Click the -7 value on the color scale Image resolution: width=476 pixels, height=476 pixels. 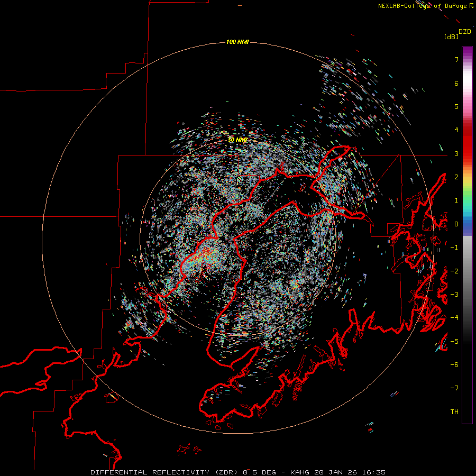454,388
